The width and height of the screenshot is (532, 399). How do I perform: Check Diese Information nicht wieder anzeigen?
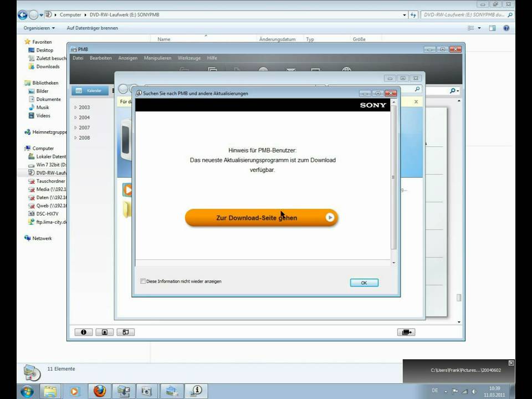[143, 281]
